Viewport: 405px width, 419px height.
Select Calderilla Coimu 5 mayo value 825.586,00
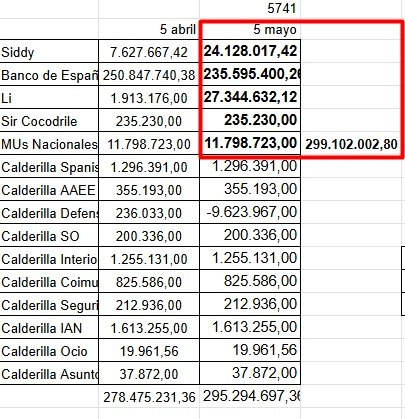[250, 281]
